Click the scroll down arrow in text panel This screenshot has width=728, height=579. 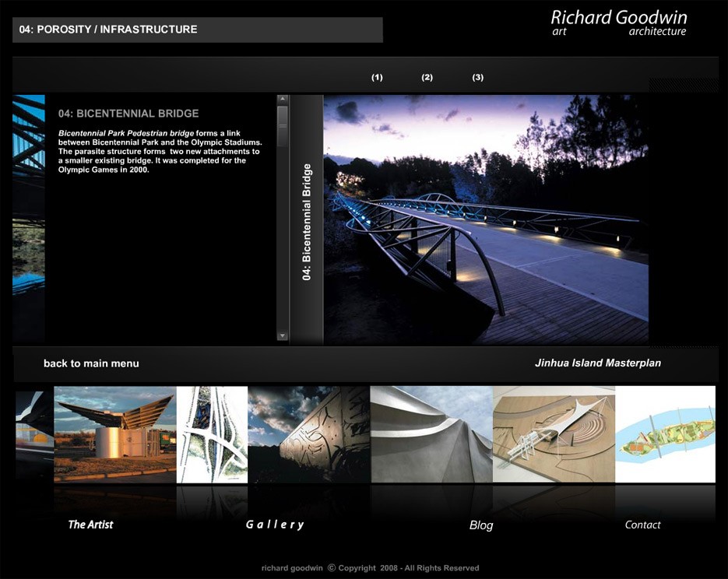(x=283, y=336)
